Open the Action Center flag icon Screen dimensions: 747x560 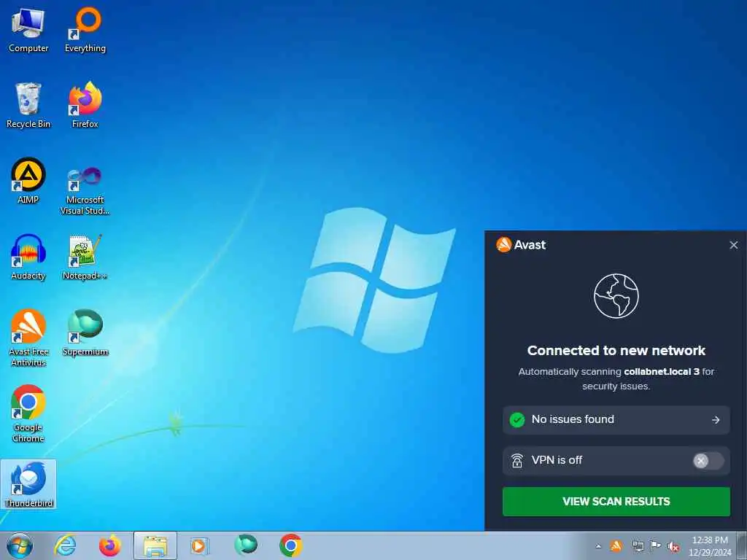(656, 546)
